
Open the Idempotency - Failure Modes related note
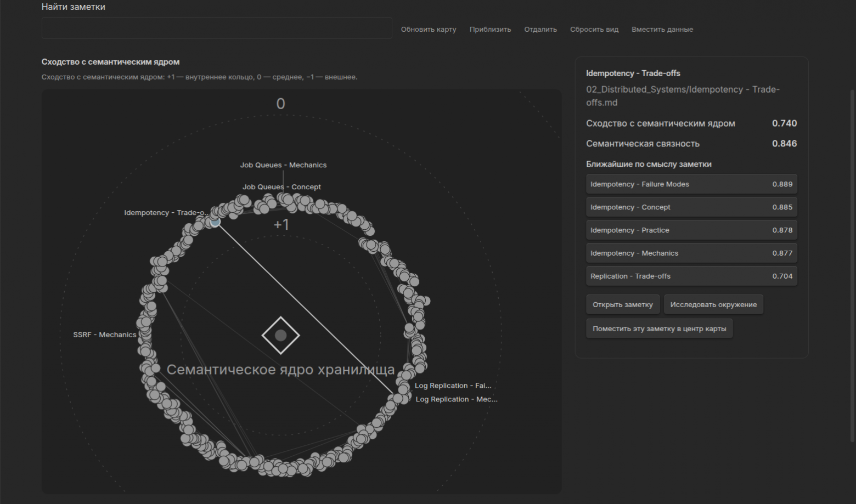coord(691,184)
